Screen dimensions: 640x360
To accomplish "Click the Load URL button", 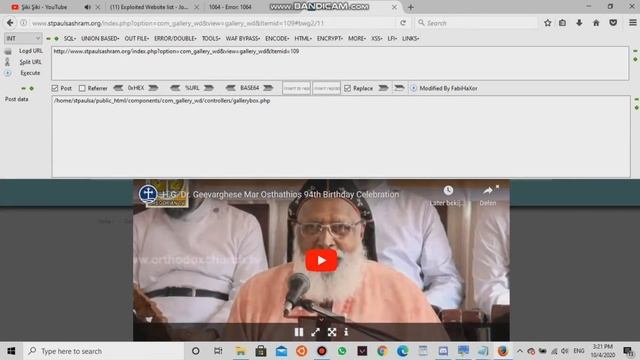I will point(31,51).
